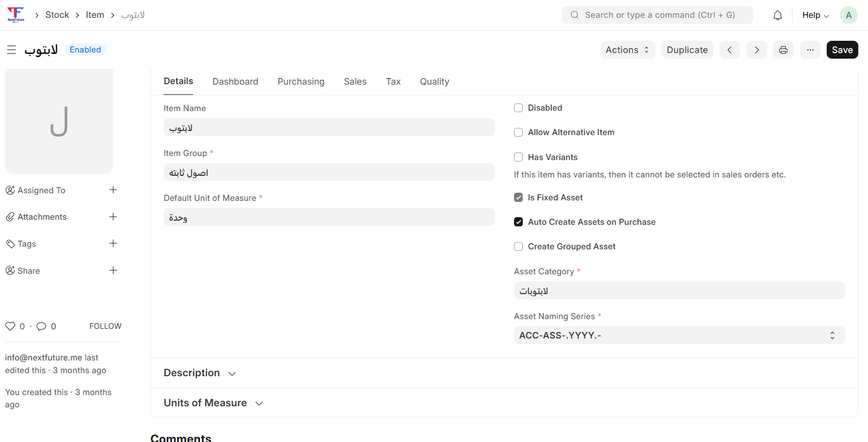868x442 pixels.
Task: Click the print icon button
Action: tap(783, 50)
